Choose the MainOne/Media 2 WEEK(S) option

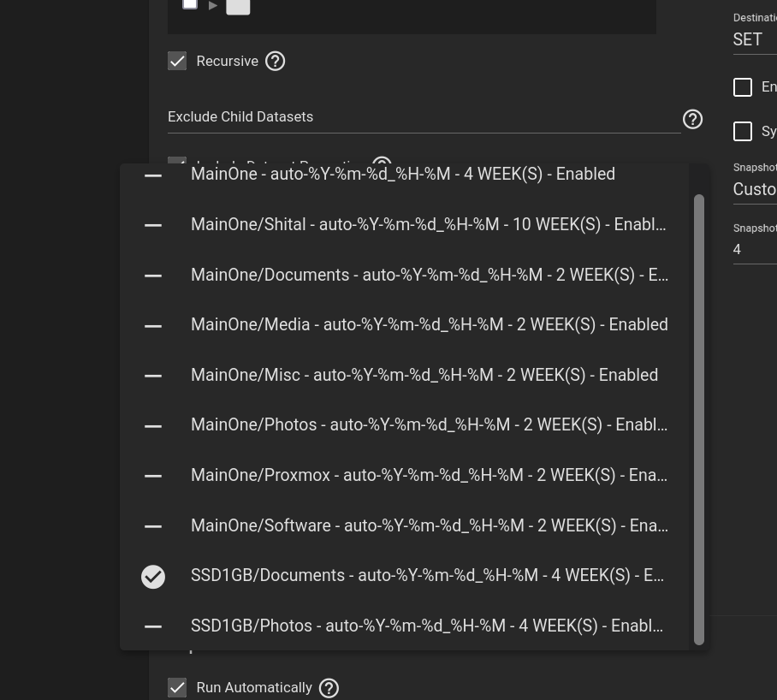429,325
